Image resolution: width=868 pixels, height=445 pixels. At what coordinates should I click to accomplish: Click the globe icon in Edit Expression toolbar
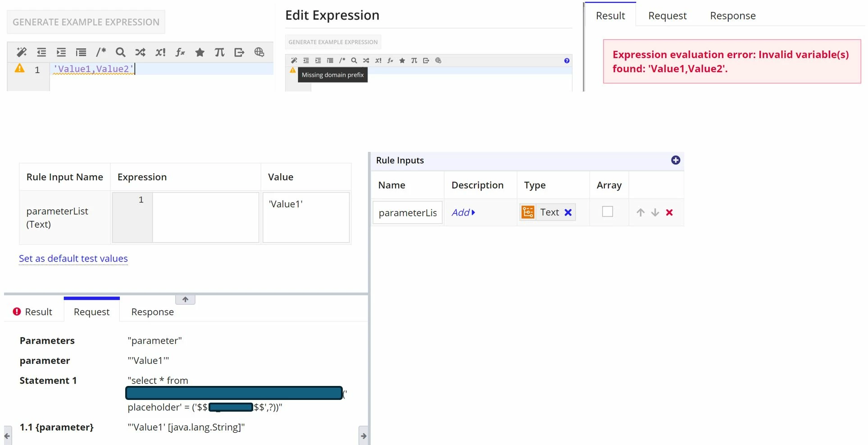click(x=438, y=60)
